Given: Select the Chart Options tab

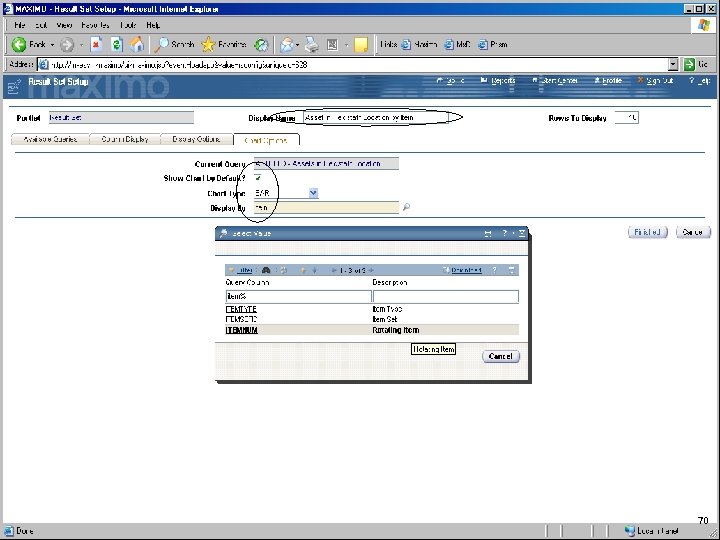Looking at the screenshot, I should tap(266, 140).
